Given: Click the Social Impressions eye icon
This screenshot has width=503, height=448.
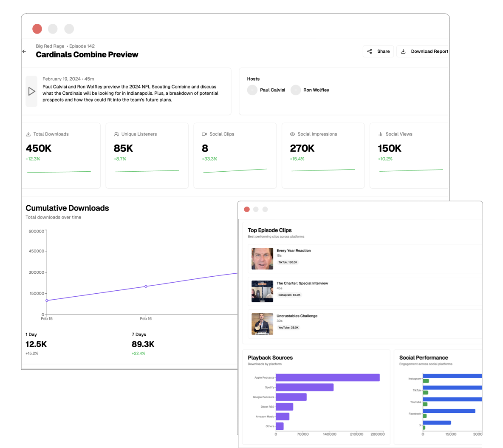Looking at the screenshot, I should pyautogui.click(x=292, y=134).
